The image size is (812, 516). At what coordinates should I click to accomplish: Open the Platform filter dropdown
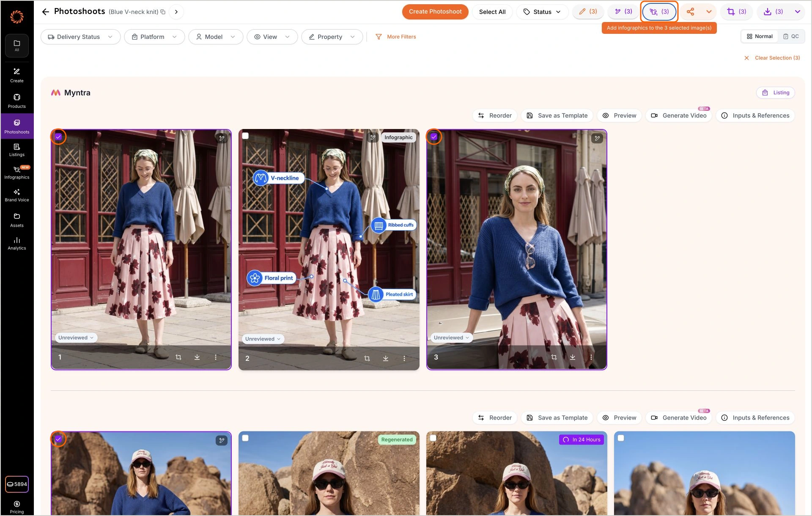[154, 37]
